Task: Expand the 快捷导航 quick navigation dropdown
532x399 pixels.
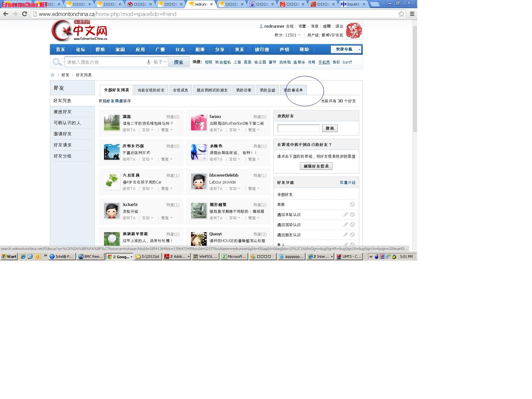Action: [x=359, y=49]
